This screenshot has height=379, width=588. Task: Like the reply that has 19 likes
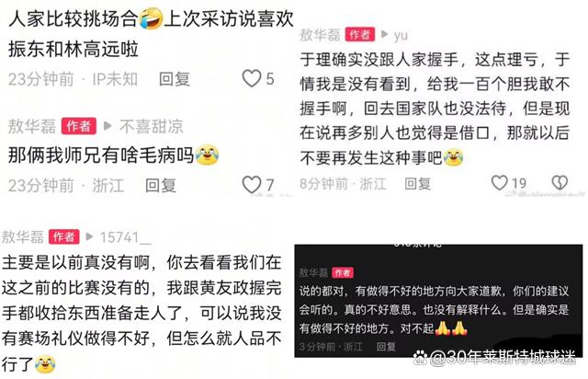499,183
